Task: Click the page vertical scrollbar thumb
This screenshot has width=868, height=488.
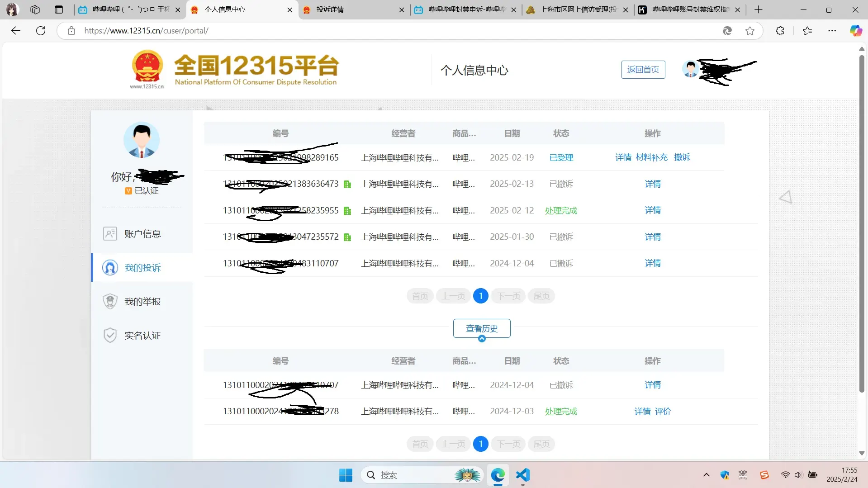Action: (x=862, y=224)
